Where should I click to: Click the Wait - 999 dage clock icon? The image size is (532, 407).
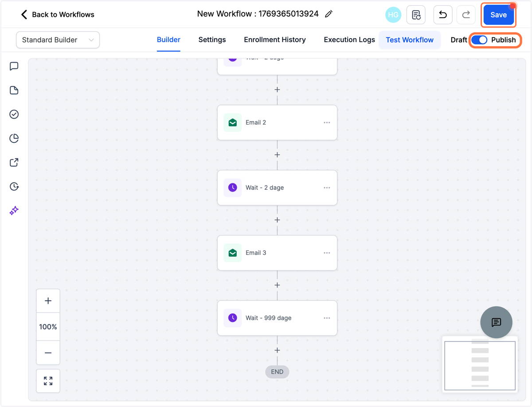click(x=233, y=318)
